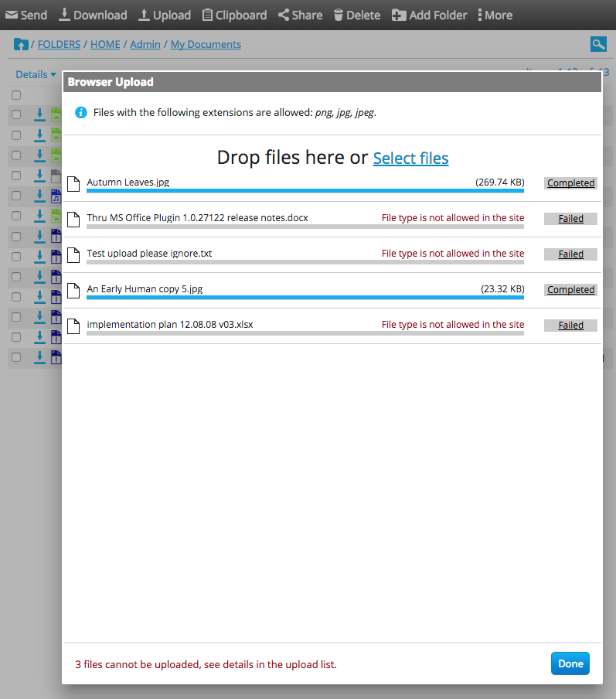This screenshot has width=616, height=699.
Task: Open Upload from the toolbar
Action: pyautogui.click(x=165, y=15)
